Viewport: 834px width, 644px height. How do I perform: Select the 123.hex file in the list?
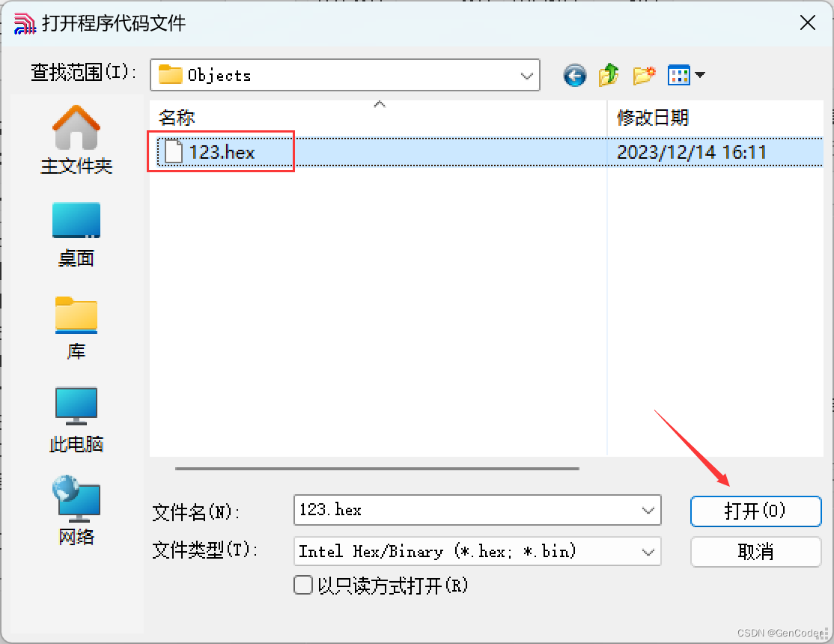(222, 152)
